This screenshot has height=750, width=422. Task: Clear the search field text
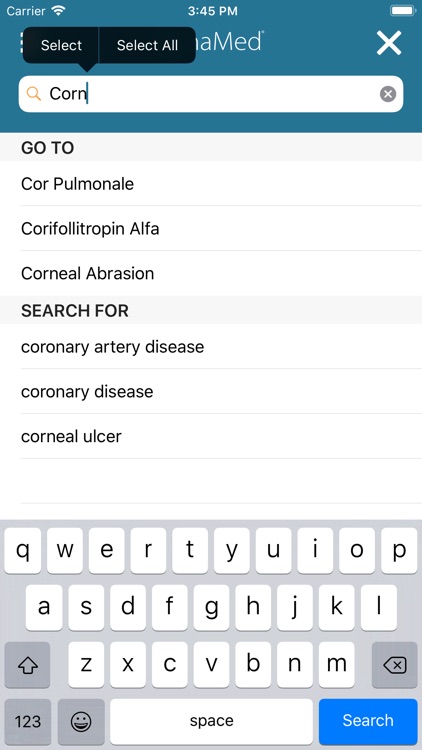tap(388, 94)
